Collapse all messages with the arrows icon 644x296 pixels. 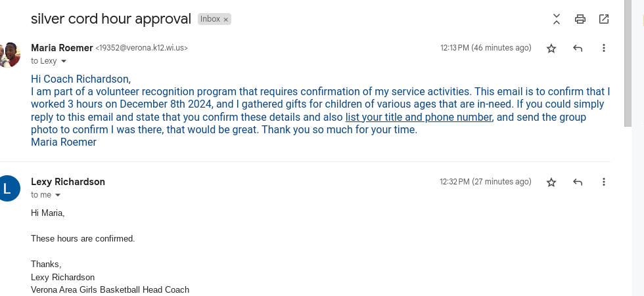557,19
